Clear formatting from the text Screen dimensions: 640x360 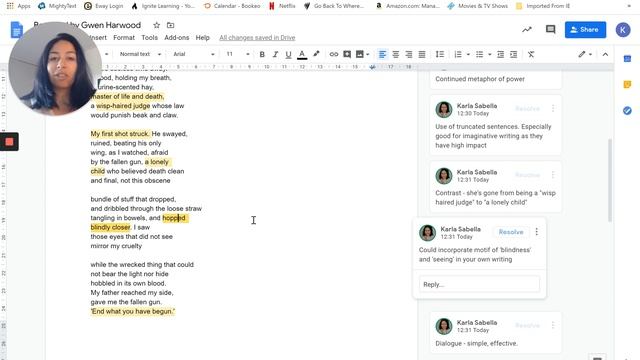531,54
